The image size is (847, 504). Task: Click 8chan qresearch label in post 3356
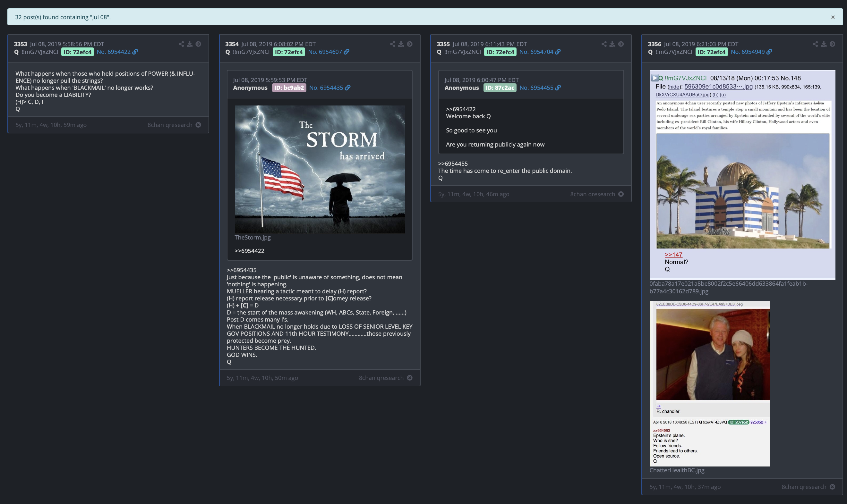[804, 487]
